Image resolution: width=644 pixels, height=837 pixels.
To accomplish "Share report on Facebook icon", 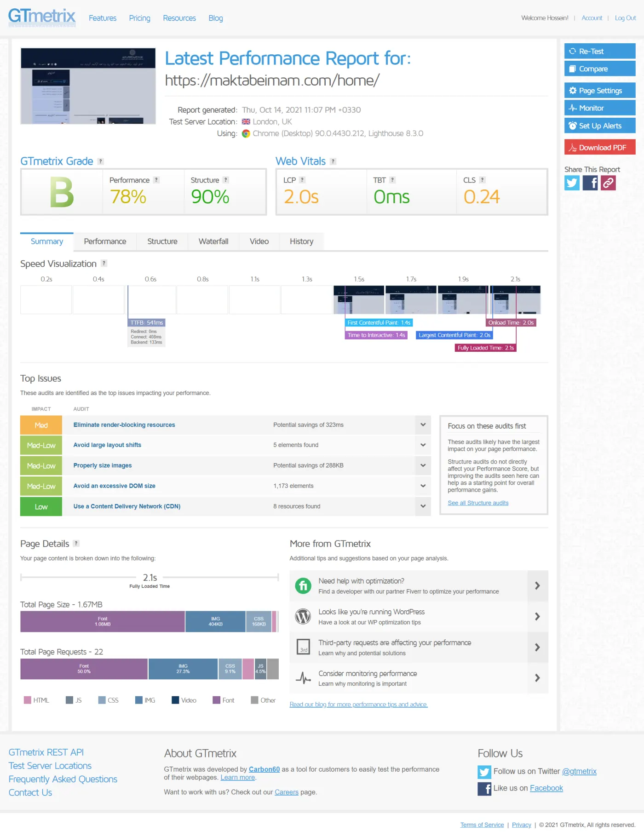I will click(x=590, y=183).
